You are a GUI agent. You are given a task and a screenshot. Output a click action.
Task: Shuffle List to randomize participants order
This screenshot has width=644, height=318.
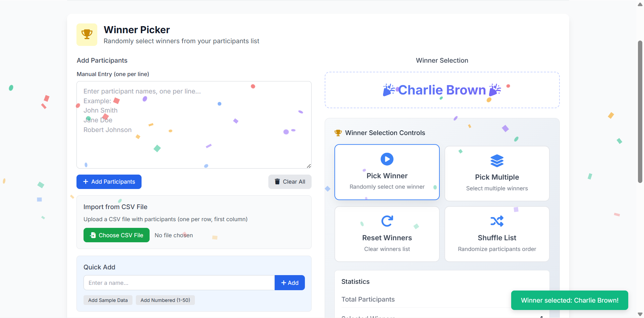tap(497, 234)
